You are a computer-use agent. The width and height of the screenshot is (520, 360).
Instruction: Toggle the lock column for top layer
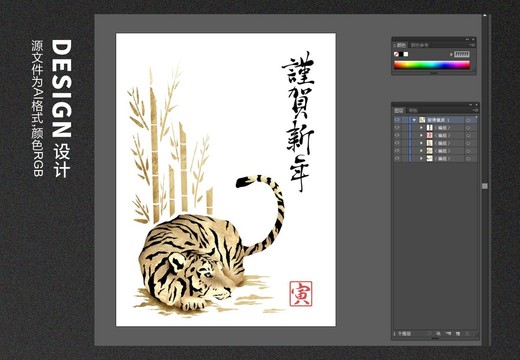[405, 120]
